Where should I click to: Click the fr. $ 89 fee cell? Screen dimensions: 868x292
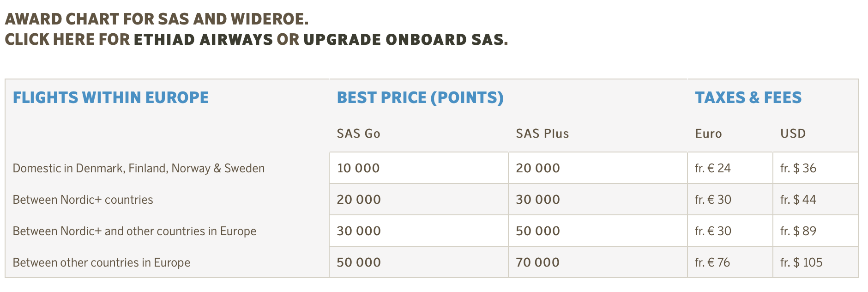798,231
